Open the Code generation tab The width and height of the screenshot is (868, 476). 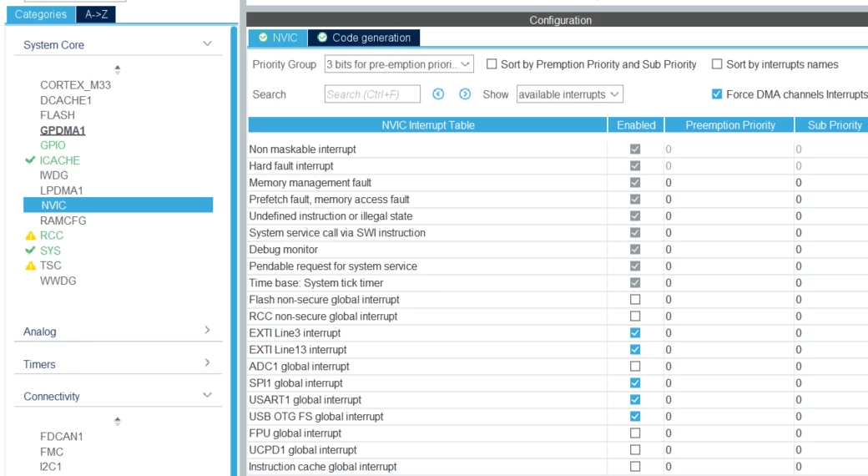point(364,38)
